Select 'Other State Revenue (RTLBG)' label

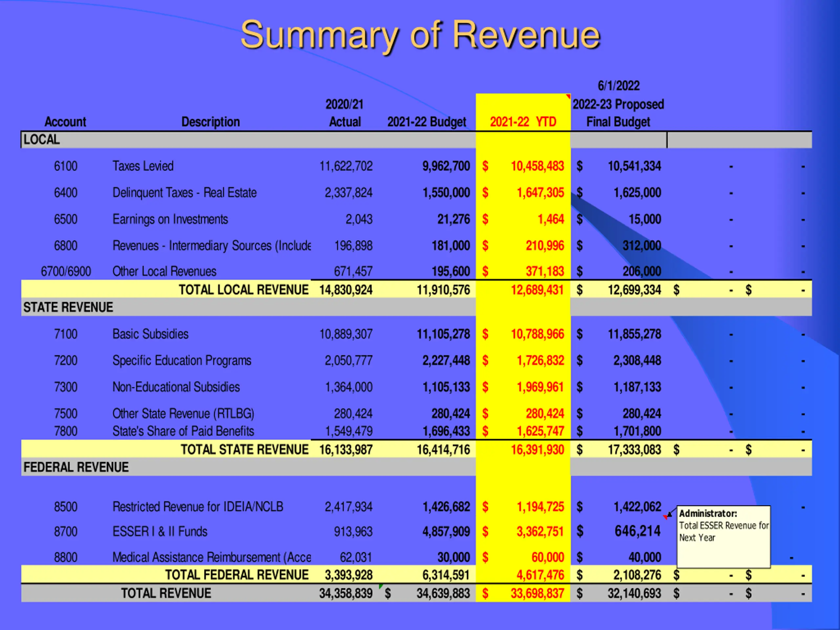click(x=183, y=413)
